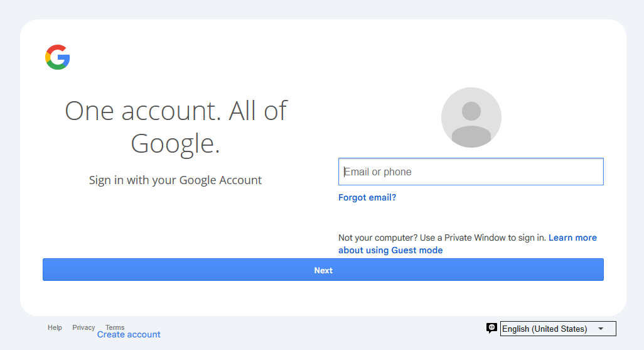Click the head circle inside the avatar

click(471, 111)
